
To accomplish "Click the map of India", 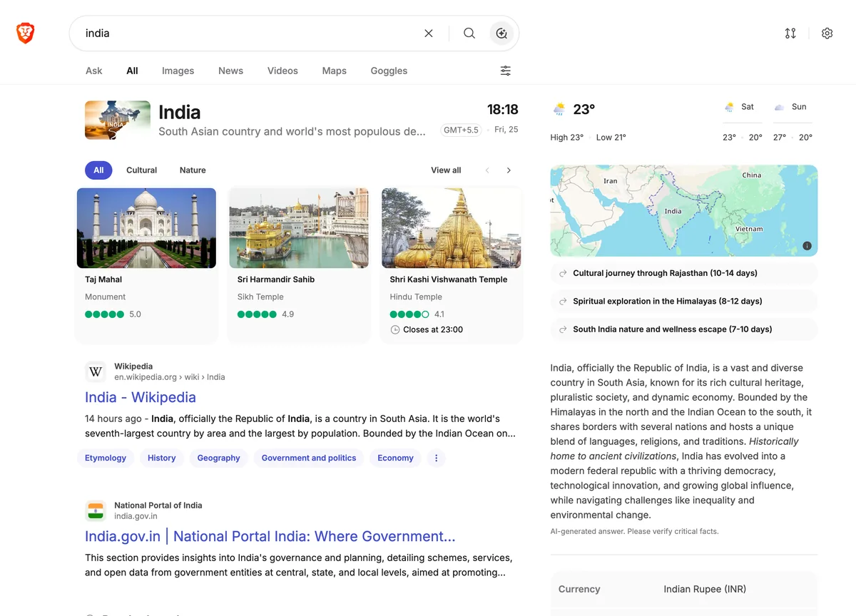I will [x=684, y=211].
